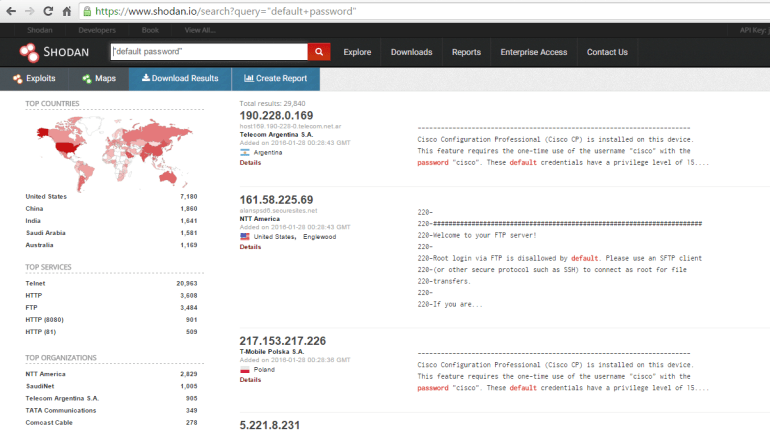Open Enterprise Access in the navigation bar
770x433 pixels.
pyautogui.click(x=533, y=52)
